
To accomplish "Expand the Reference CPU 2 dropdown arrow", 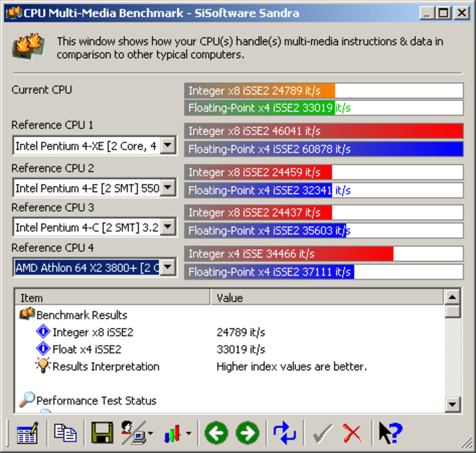I will click(x=168, y=188).
